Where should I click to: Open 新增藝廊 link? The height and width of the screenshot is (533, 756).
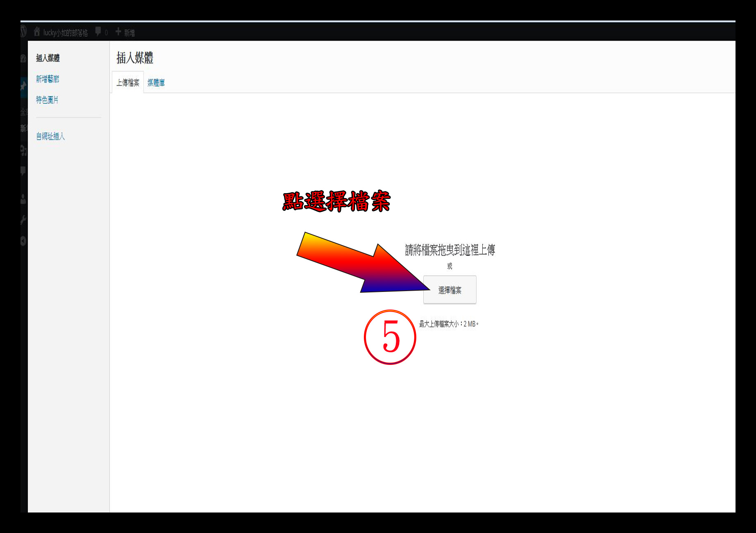coord(48,79)
